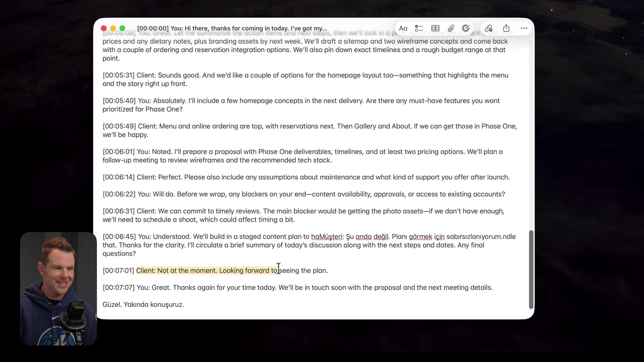
Task: Click the [00:06:45] timestamp
Action: click(119, 237)
